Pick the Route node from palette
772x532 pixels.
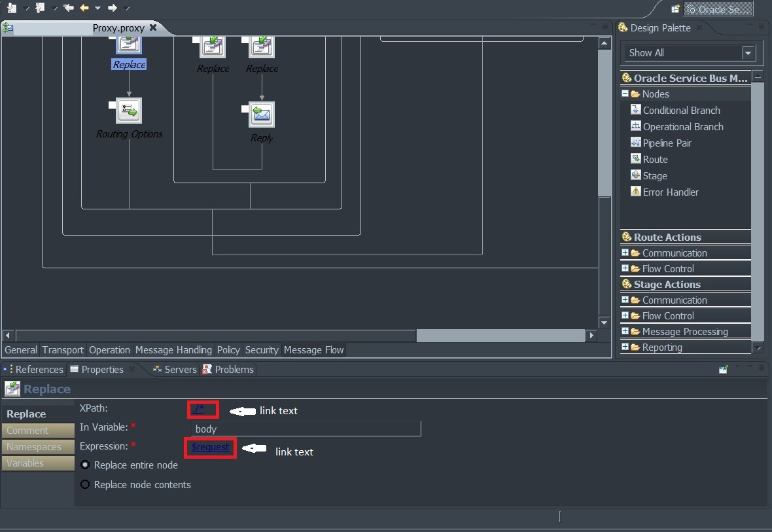650,159
